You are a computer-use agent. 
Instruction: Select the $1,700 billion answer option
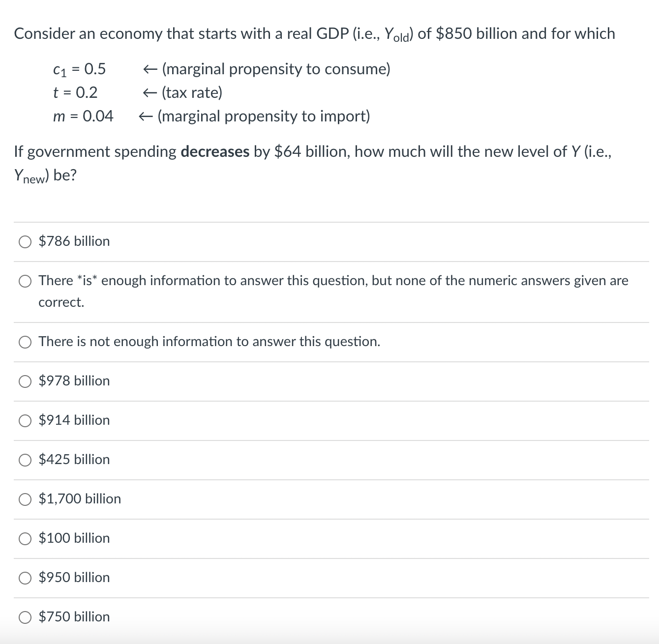pos(25,498)
